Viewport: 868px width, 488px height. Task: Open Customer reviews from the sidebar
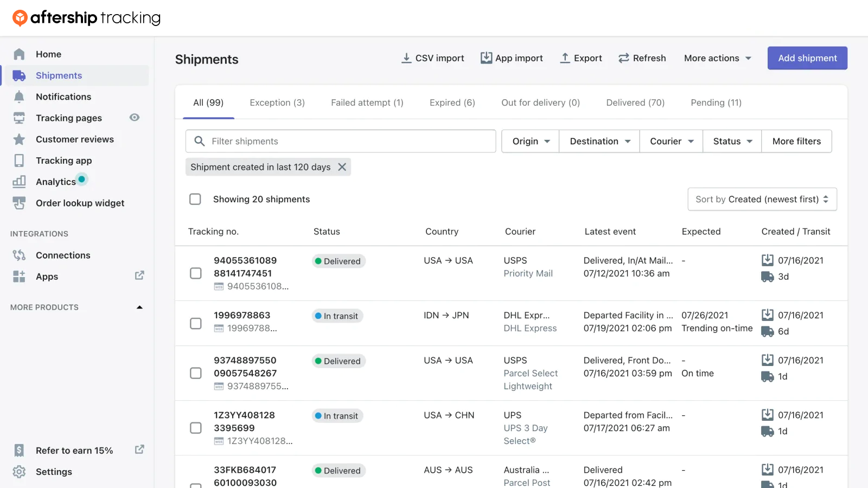74,139
